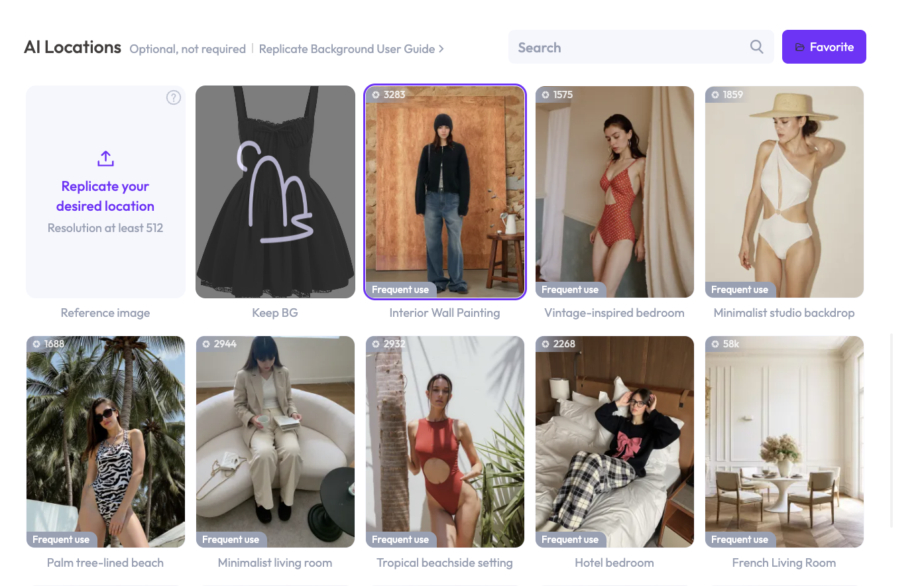Image resolution: width=924 pixels, height=586 pixels.
Task: Click the AI Locations heading
Action: (x=73, y=47)
